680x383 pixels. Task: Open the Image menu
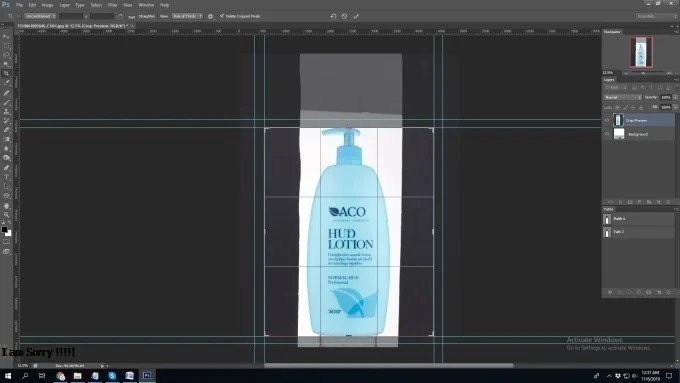[x=47, y=5]
